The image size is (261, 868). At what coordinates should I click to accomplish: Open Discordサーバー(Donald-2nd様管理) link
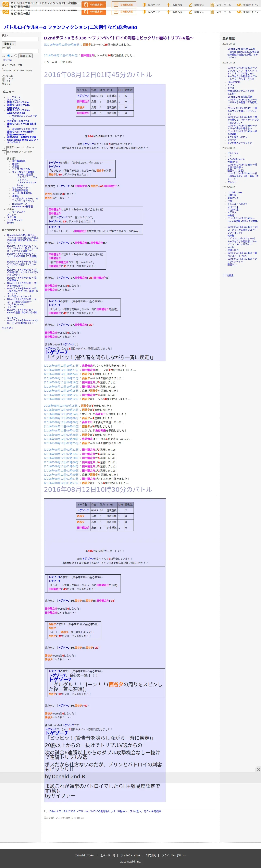(x=23, y=205)
